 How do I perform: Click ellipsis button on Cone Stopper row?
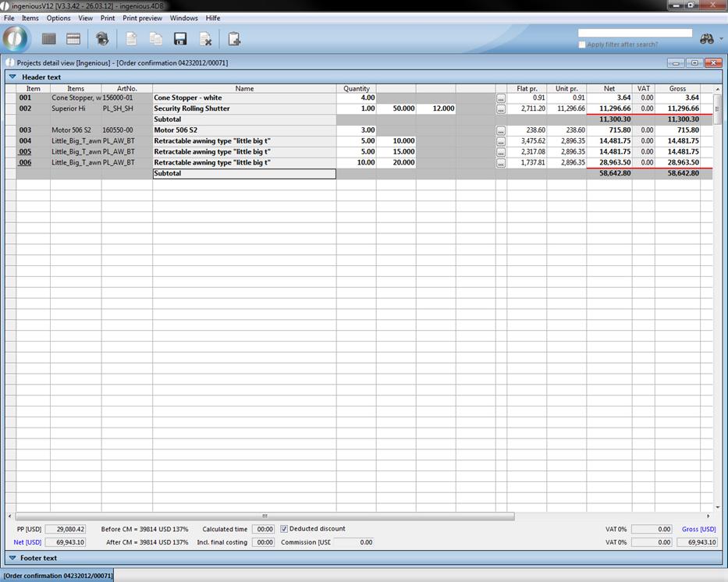point(501,98)
